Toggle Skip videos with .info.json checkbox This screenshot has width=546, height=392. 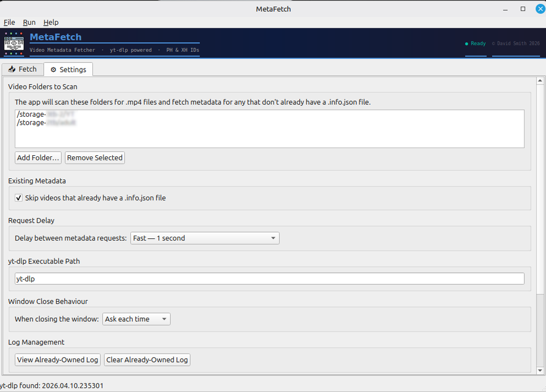19,198
